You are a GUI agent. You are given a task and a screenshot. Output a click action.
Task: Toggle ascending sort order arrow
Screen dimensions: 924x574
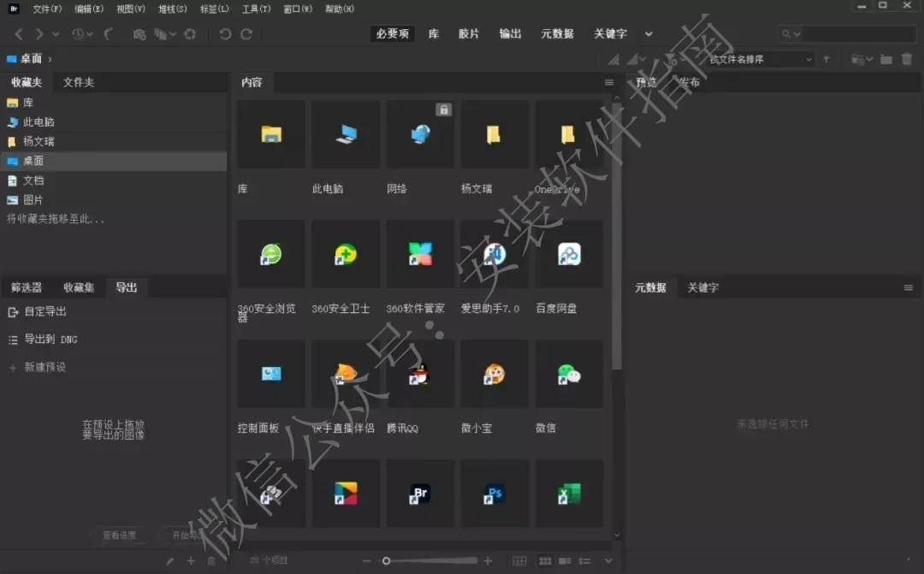(826, 59)
